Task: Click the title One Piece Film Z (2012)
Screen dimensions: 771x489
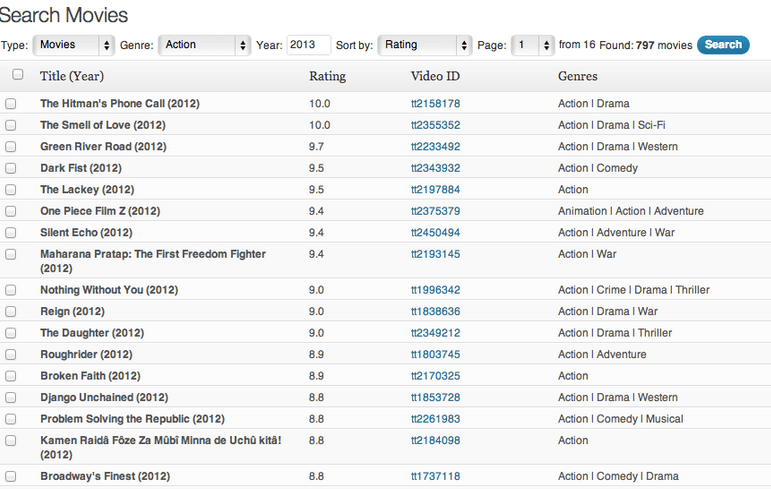Action: (x=100, y=211)
